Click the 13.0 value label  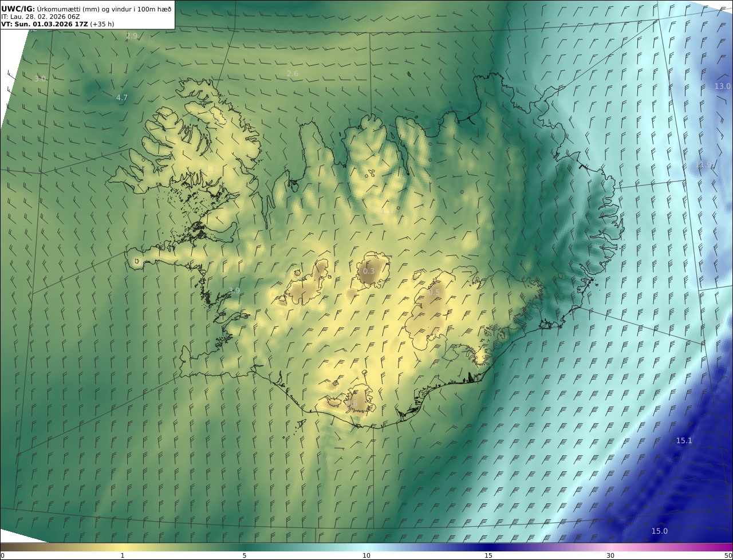722,86
